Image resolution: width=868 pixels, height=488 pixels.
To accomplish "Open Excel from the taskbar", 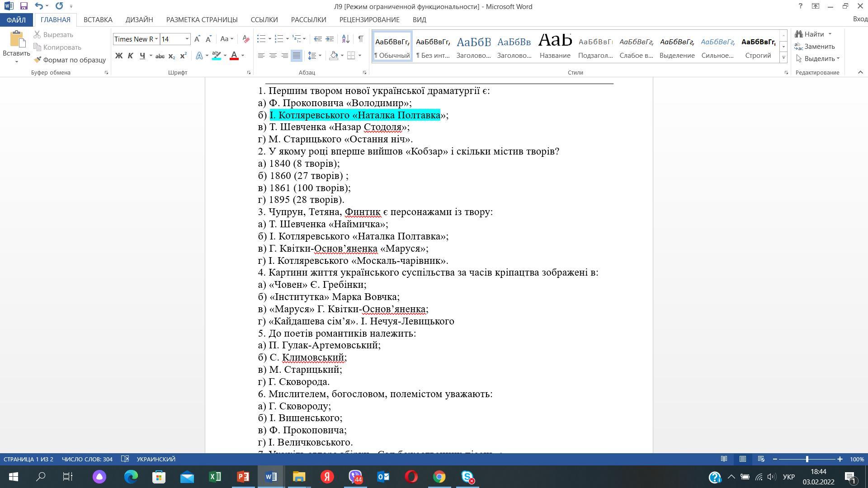I will (215, 477).
